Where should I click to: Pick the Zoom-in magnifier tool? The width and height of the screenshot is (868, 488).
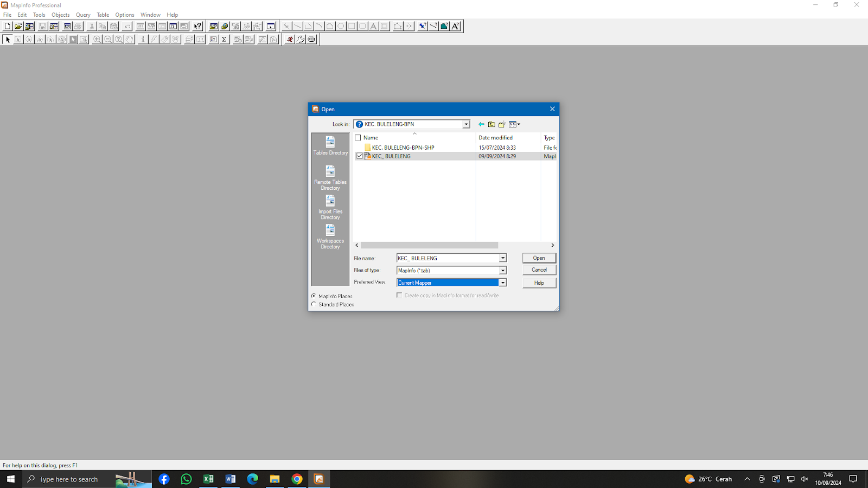[97, 40]
